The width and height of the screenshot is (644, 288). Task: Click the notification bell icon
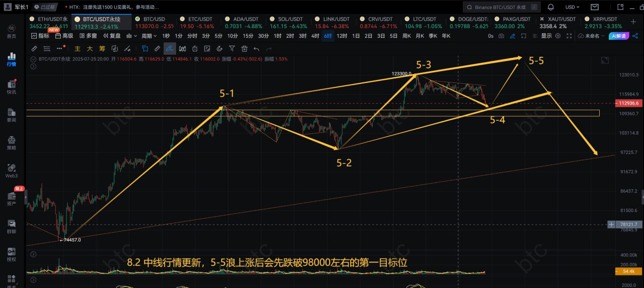pos(550,7)
